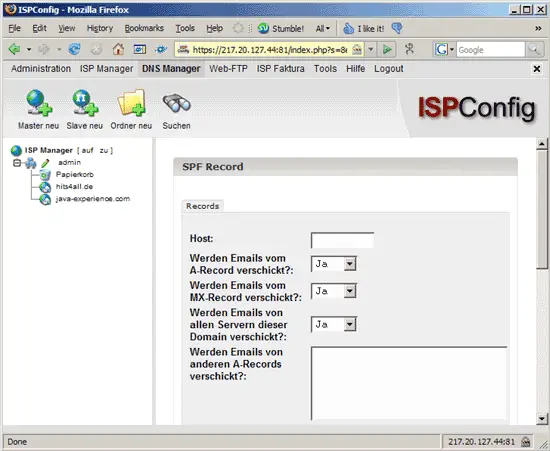Click the admin group icon in tree
This screenshot has height=451, width=550.
click(x=31, y=163)
